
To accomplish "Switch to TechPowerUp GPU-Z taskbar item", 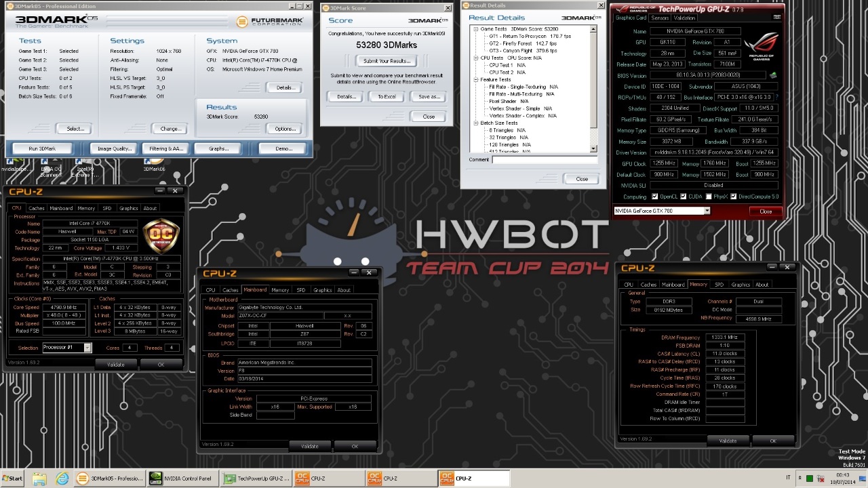I will pos(256,479).
